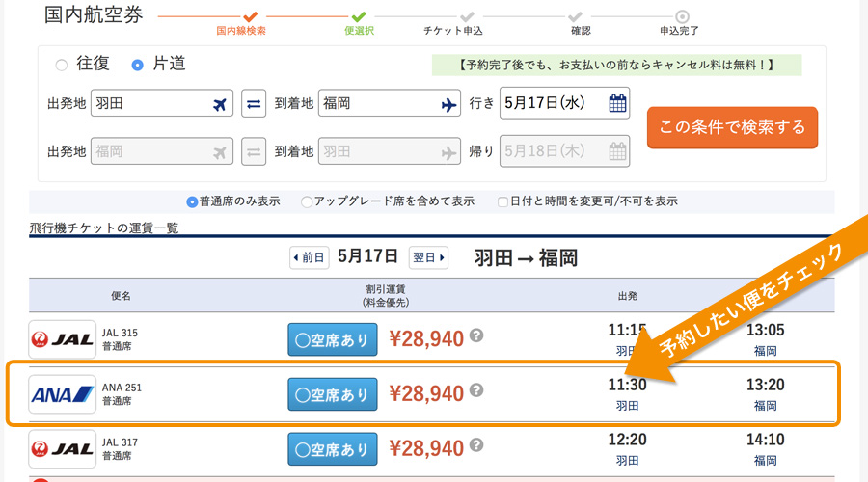Click 空席あり button for ANA 251
Viewport: 868px width, 482px height.
click(x=332, y=394)
